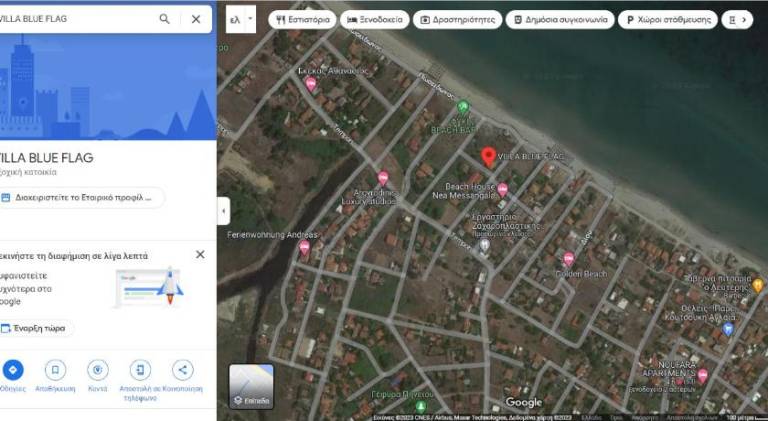Click the Γκέκας Αθανάσιος lodging pin

[x=311, y=84]
